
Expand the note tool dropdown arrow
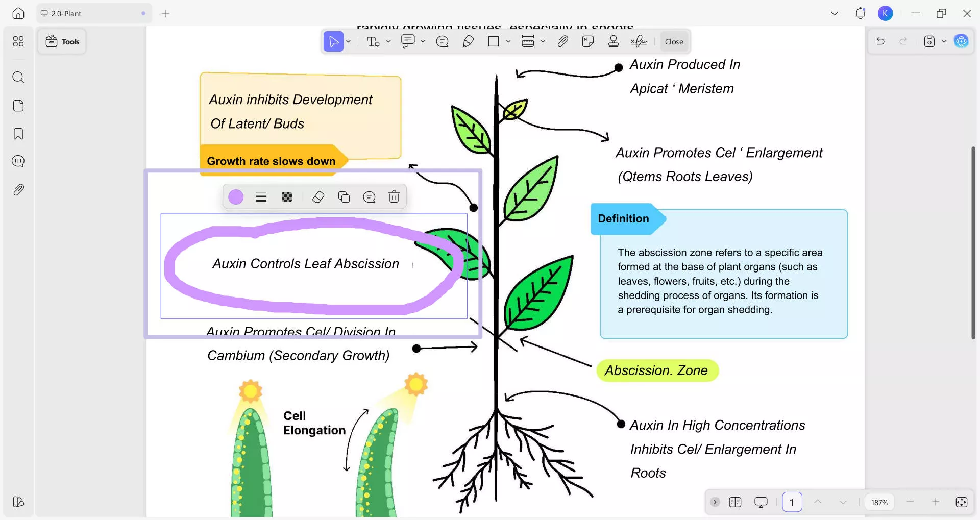(423, 41)
